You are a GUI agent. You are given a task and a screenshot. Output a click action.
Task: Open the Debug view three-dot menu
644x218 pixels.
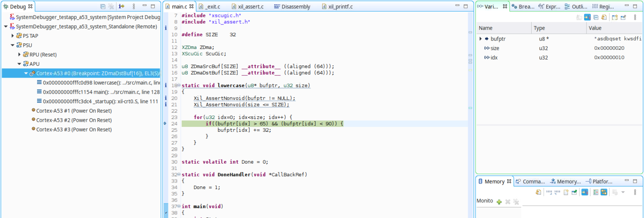134,6
